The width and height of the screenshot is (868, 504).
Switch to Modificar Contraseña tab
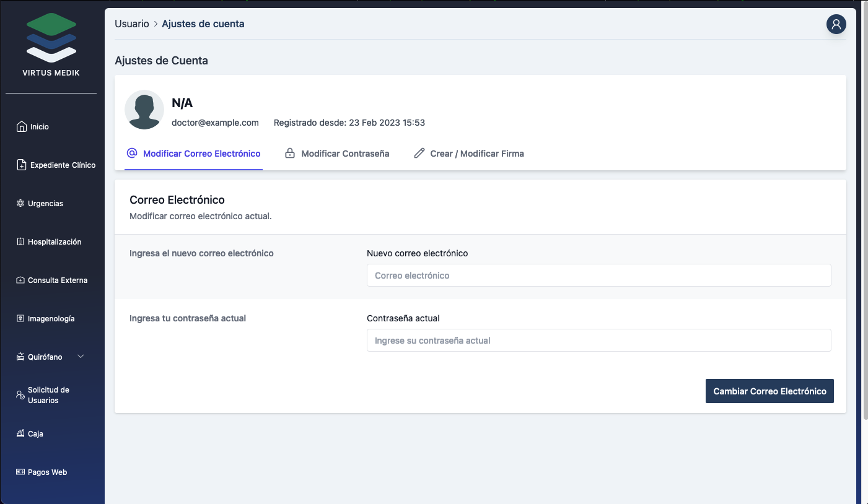(337, 154)
